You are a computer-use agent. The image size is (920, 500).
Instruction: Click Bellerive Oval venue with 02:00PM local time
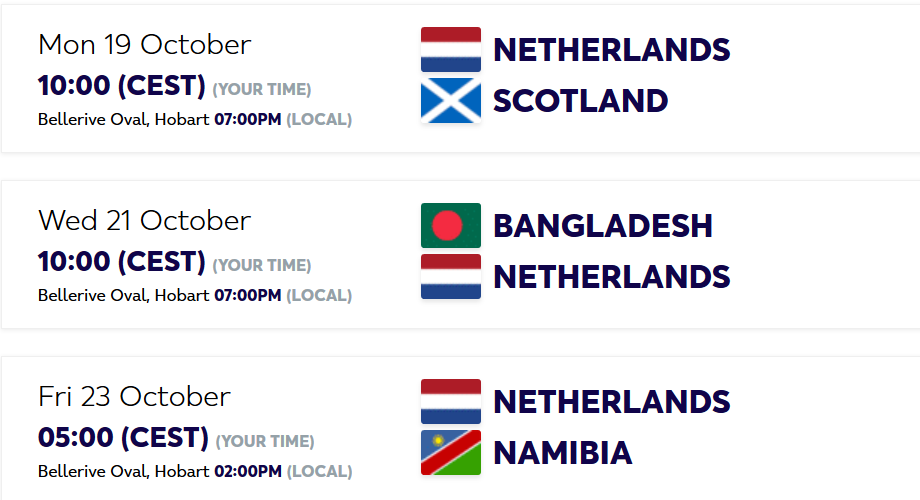(x=123, y=471)
